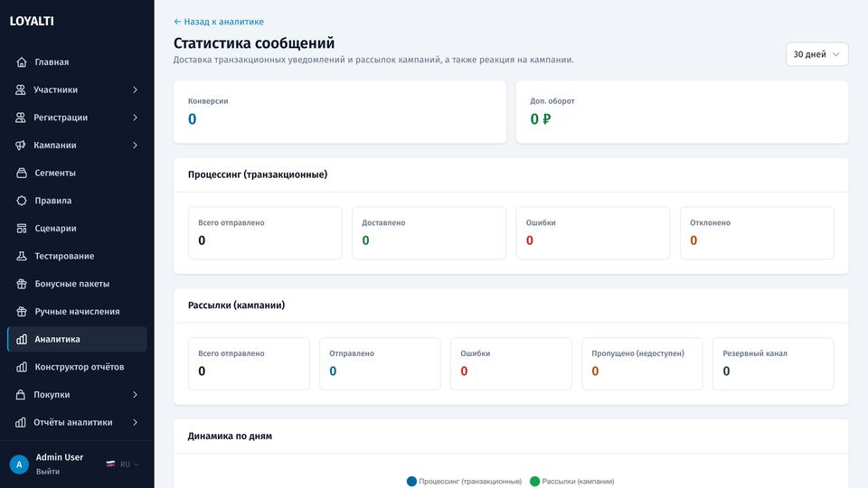Click the Рассылки (кампании) section heading
This screenshot has width=868, height=488.
pos(236,305)
